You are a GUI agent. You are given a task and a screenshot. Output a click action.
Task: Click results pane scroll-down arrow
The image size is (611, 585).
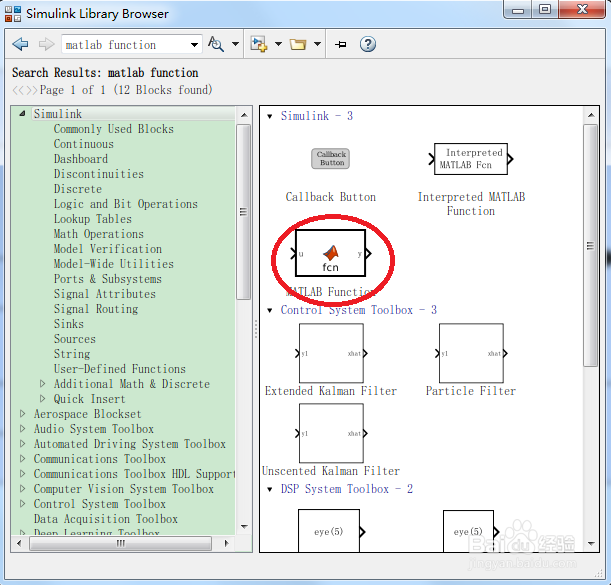(x=591, y=543)
